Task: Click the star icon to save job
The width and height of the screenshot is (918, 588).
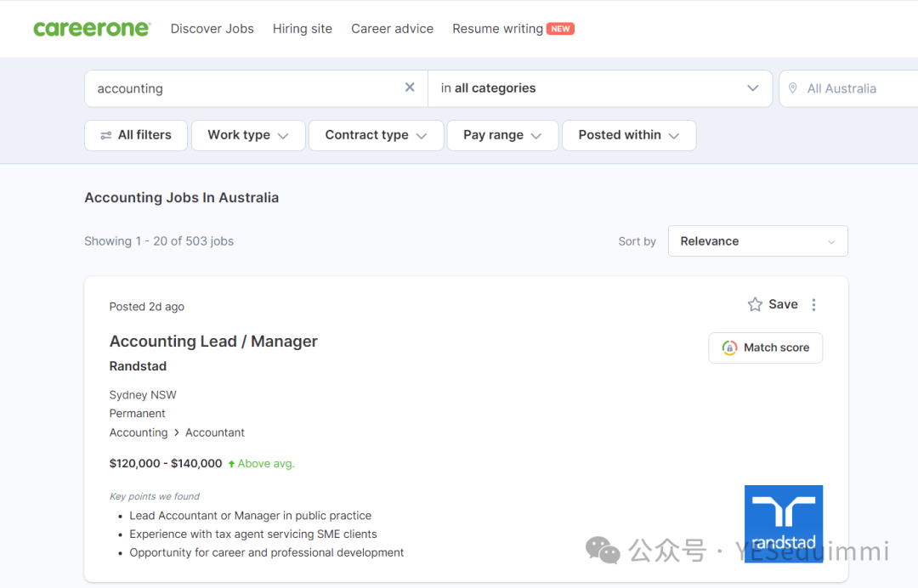Action: pos(755,304)
